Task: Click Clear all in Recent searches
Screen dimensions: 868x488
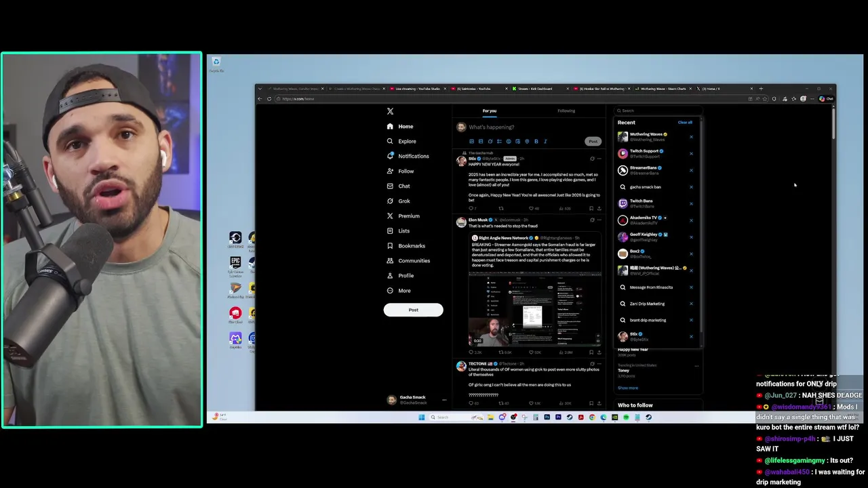Action: point(685,123)
